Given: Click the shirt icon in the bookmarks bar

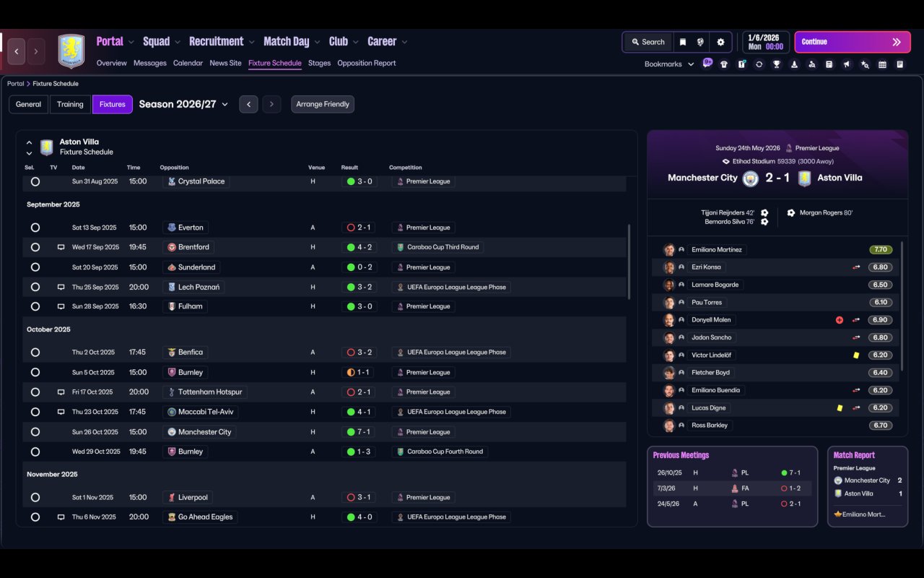Looking at the screenshot, I should point(724,64).
